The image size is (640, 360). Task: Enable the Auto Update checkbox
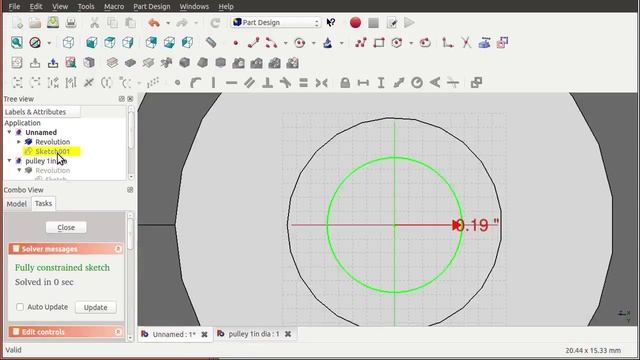pyautogui.click(x=20, y=307)
